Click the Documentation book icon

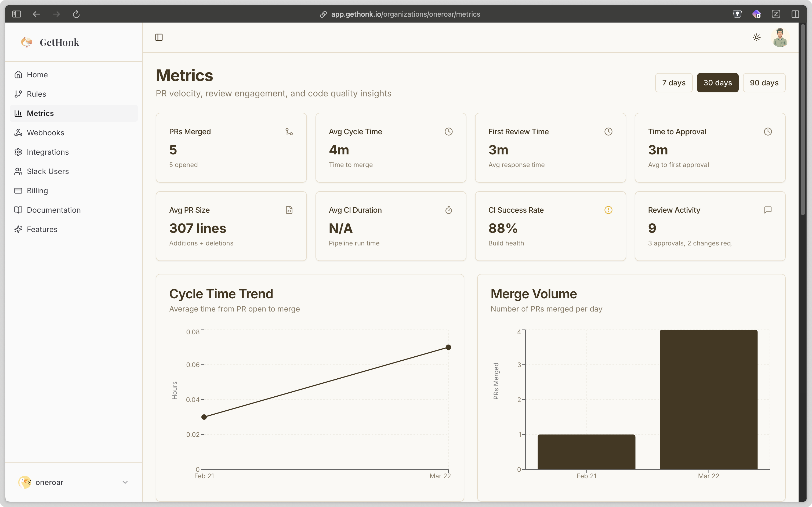18,210
